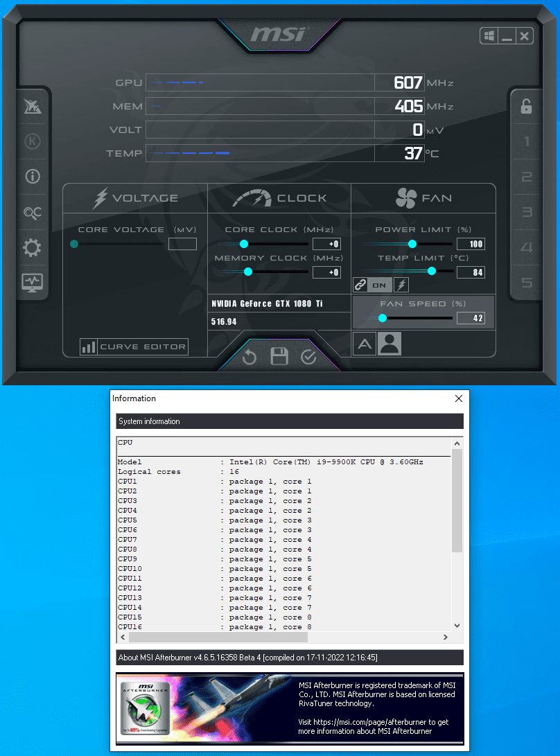This screenshot has height=756, width=560.
Task: Close the MSI Afterburner window
Action: click(x=525, y=35)
